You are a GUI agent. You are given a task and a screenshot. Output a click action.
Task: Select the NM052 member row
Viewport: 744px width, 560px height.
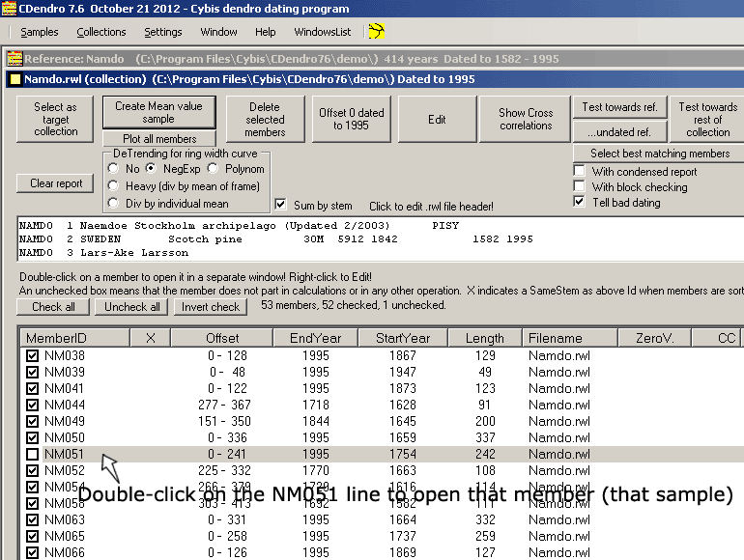click(x=382, y=470)
